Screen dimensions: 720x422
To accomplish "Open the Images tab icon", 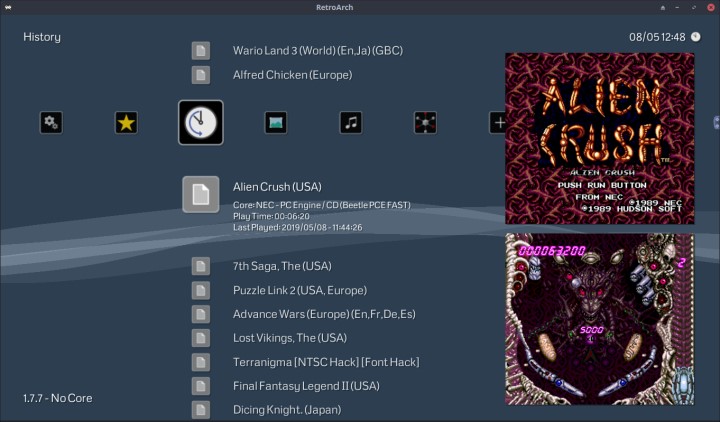I will pyautogui.click(x=276, y=123).
